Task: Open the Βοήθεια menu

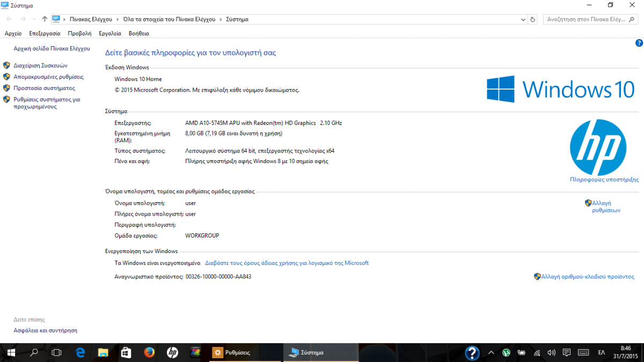Action: point(139,33)
